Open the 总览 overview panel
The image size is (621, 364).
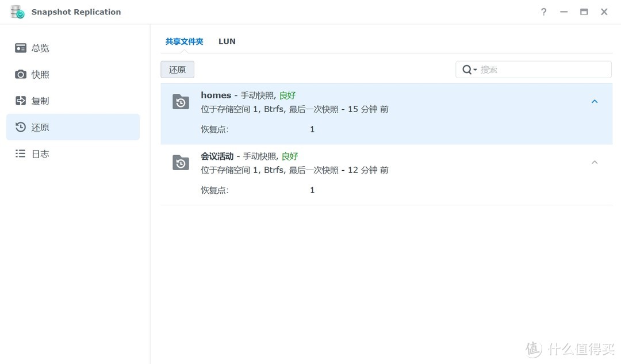(x=40, y=48)
